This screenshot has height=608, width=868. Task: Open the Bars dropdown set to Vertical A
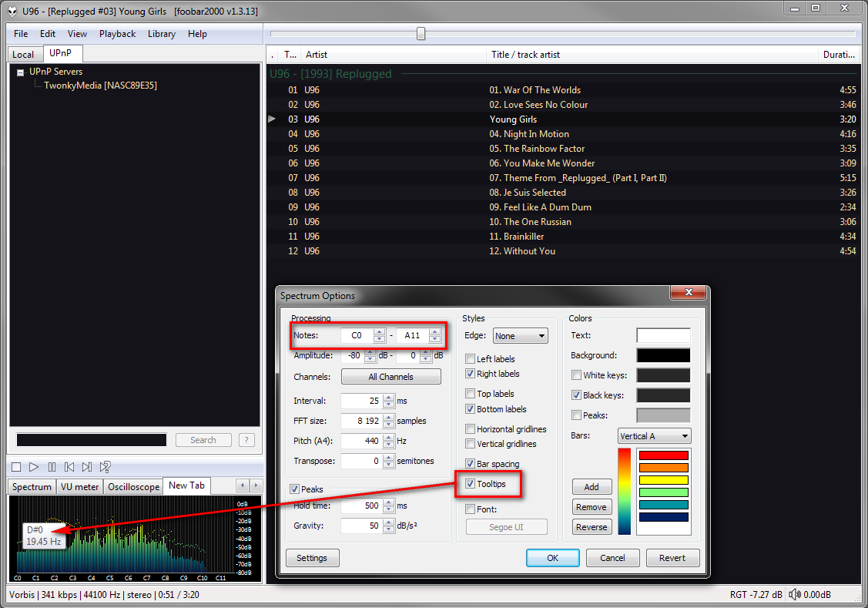click(654, 436)
